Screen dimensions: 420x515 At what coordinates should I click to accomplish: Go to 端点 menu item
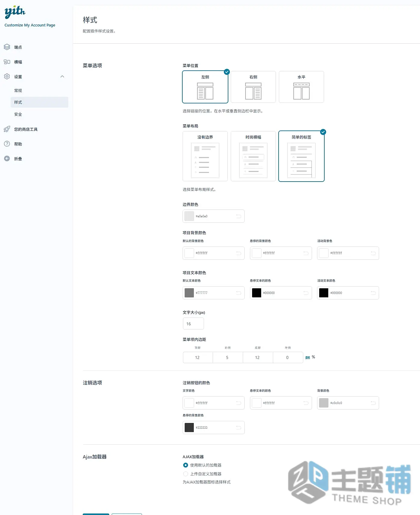click(x=18, y=47)
